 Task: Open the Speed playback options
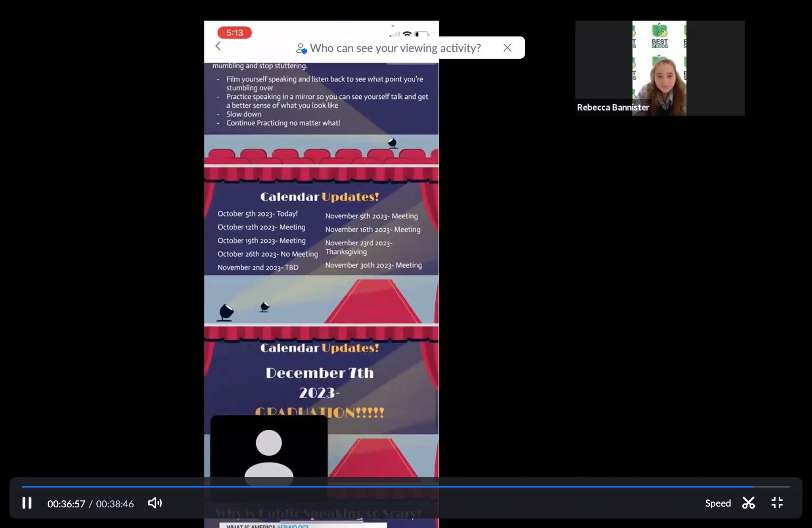pyautogui.click(x=718, y=503)
